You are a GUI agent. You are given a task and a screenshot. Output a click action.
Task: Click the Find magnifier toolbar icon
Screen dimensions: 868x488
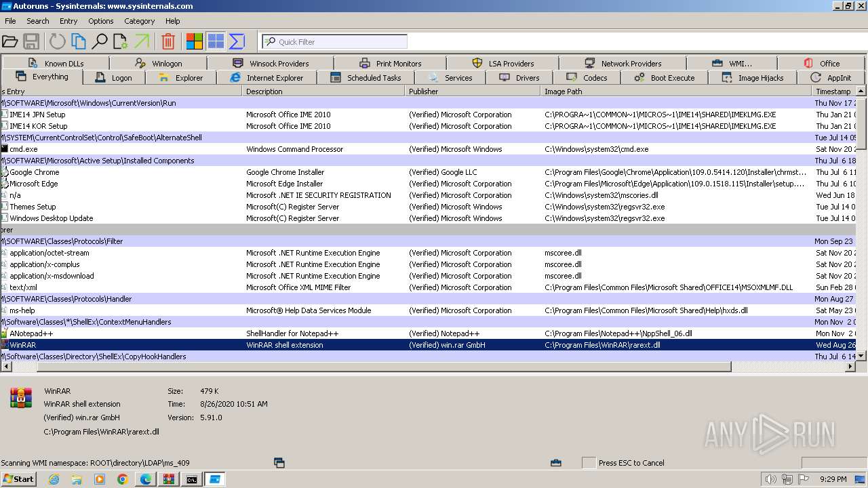point(100,41)
